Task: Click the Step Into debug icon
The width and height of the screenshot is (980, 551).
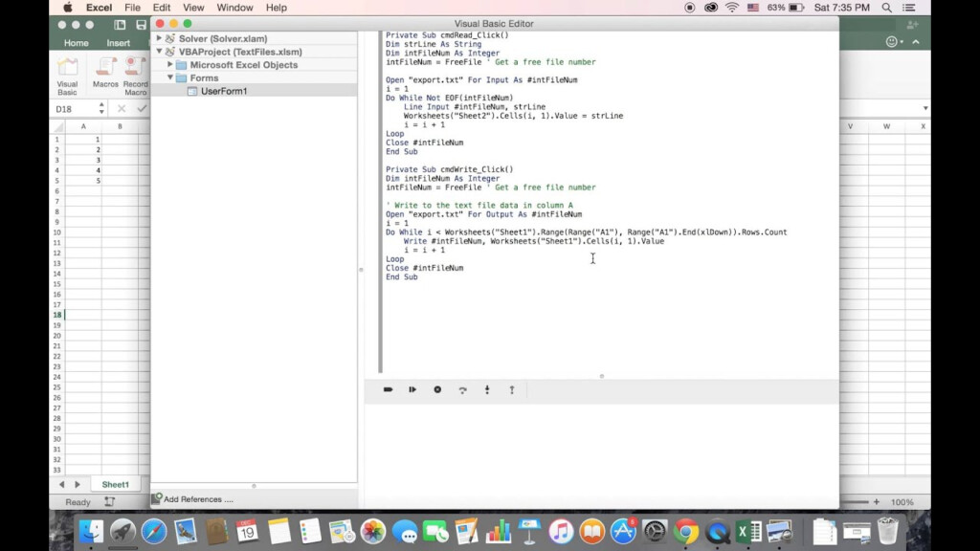Action: click(x=487, y=389)
